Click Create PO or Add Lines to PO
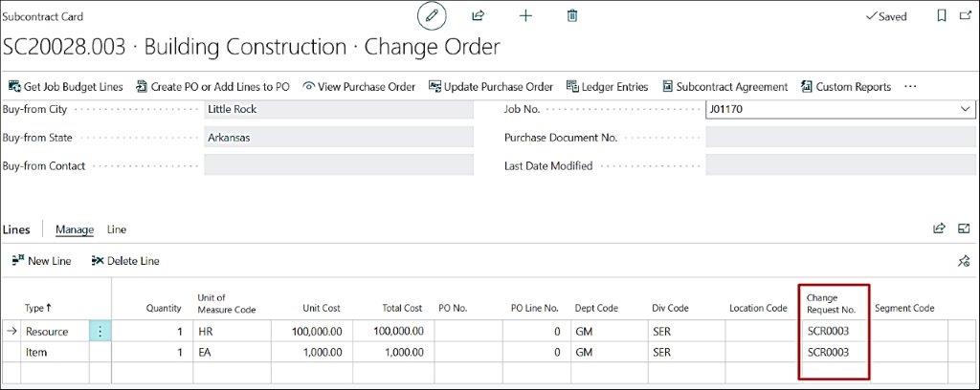Viewport: 980px width, 390px height. click(x=212, y=87)
